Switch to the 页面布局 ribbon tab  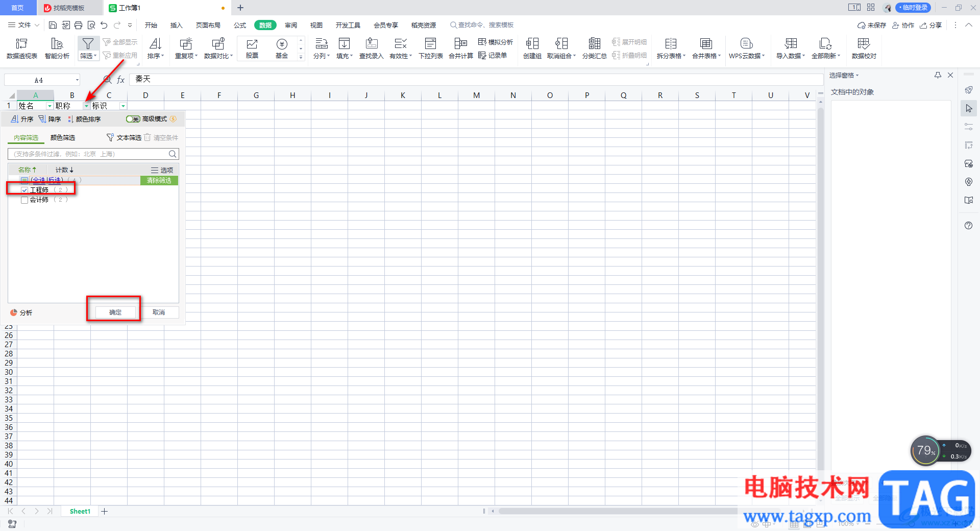pos(208,25)
